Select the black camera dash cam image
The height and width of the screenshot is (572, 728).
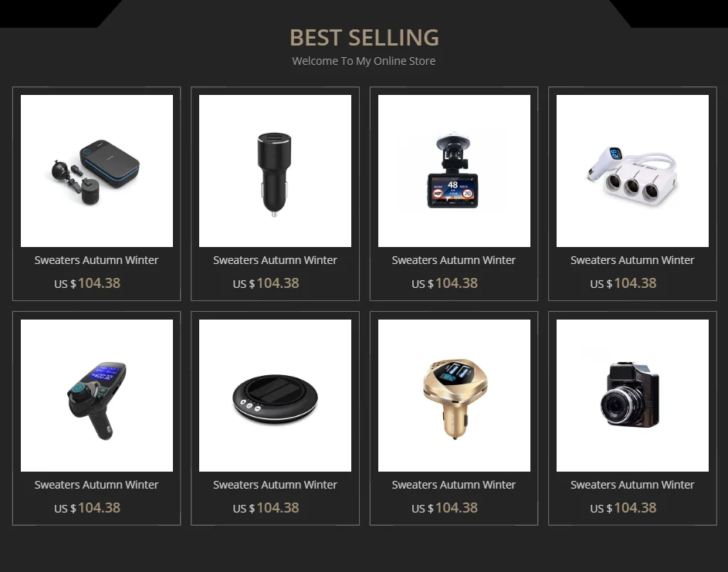632,395
